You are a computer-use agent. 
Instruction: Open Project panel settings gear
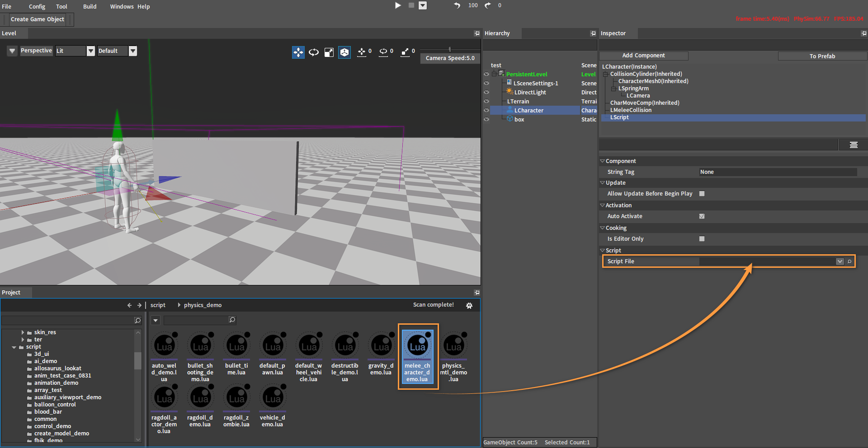[469, 306]
